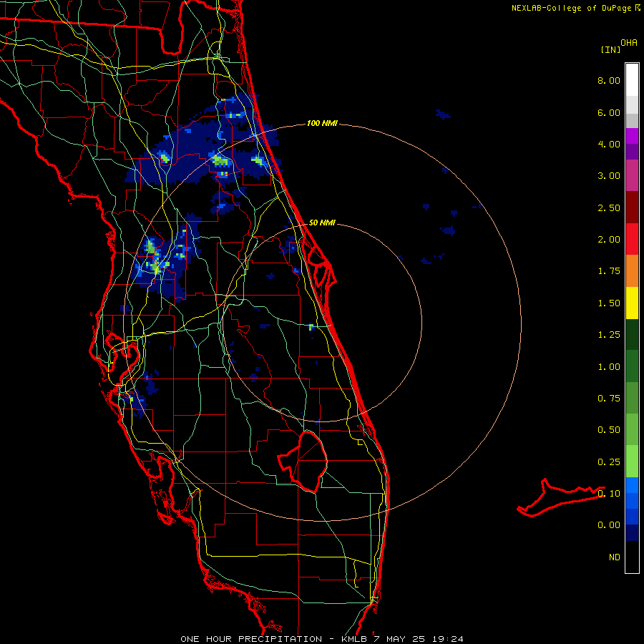Click the 1.00 legend value
The image size is (644, 644).
coord(609,367)
